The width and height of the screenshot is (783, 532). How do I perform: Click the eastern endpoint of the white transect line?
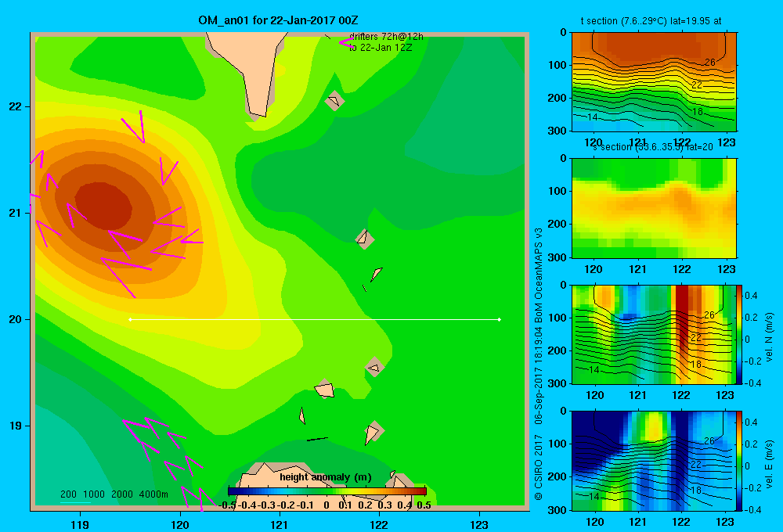500,319
